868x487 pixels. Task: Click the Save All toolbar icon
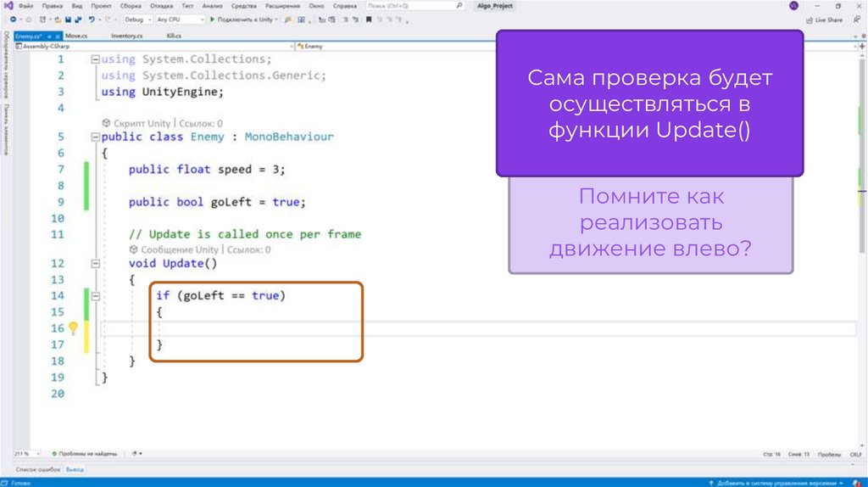pos(78,20)
